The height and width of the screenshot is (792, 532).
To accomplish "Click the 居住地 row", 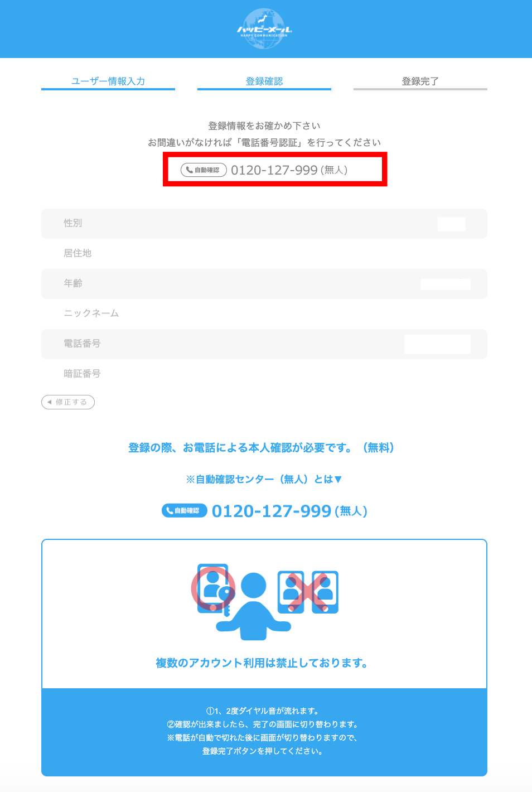I will [264, 254].
